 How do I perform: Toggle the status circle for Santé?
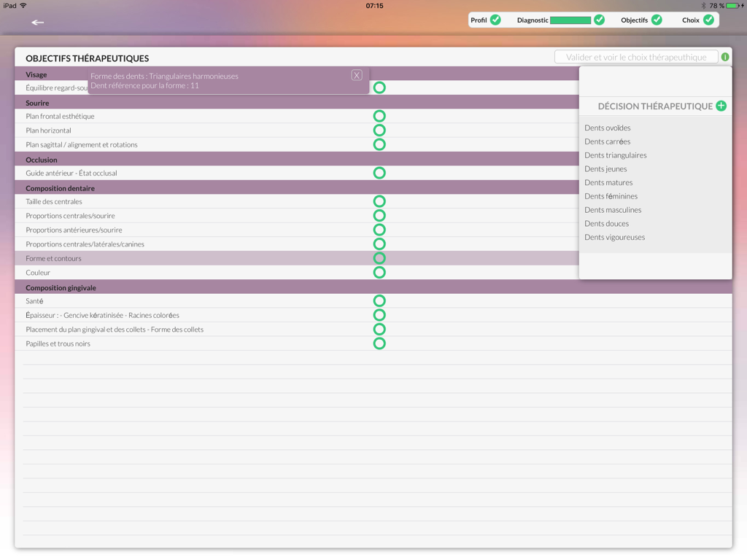pos(379,300)
